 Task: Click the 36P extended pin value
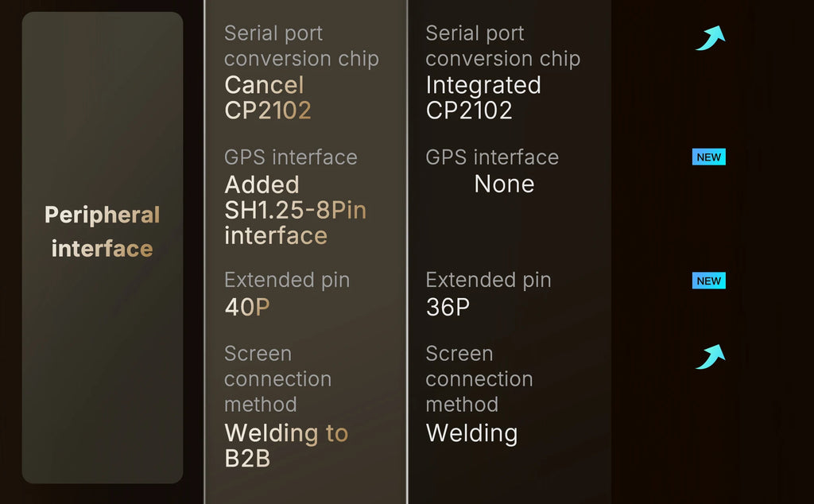(448, 308)
